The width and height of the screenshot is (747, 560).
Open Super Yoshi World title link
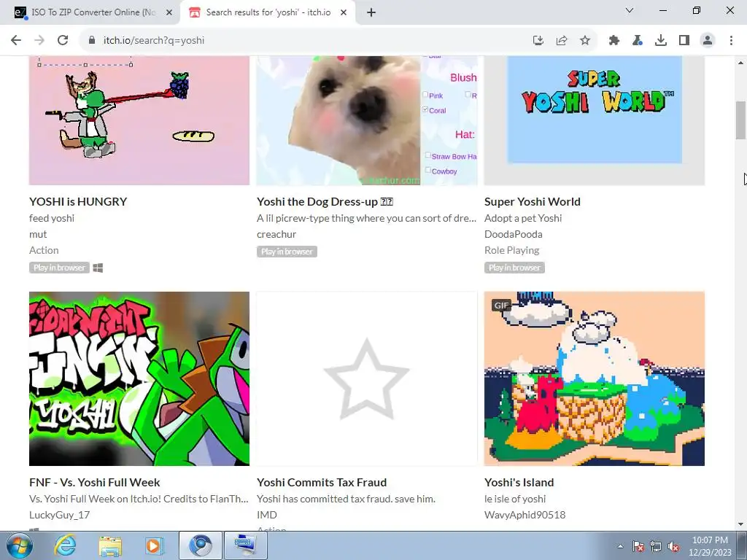click(532, 201)
